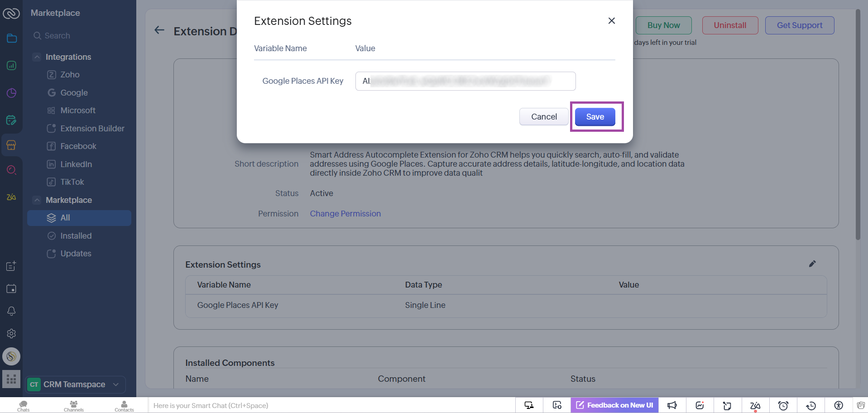Edit Extension Settings via the pencil icon
The width and height of the screenshot is (868, 413).
(x=812, y=264)
